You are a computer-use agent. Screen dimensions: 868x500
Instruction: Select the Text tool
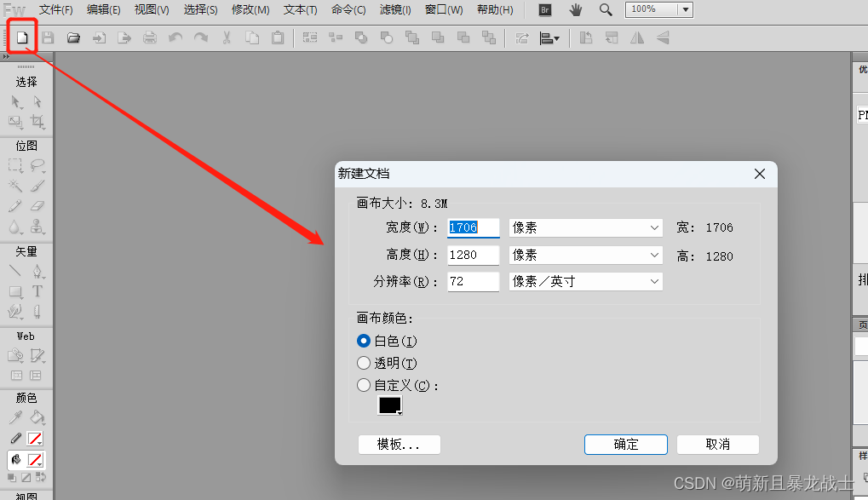tap(37, 291)
